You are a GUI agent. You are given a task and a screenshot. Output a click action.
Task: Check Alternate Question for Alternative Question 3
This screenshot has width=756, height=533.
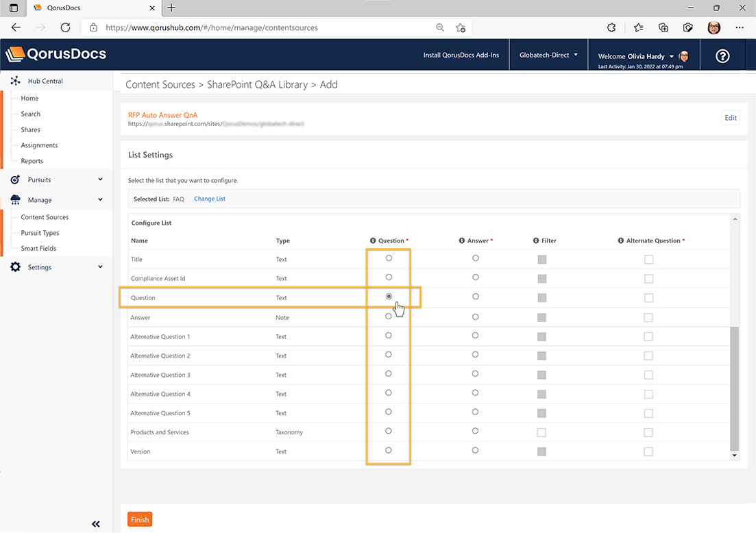(x=648, y=375)
